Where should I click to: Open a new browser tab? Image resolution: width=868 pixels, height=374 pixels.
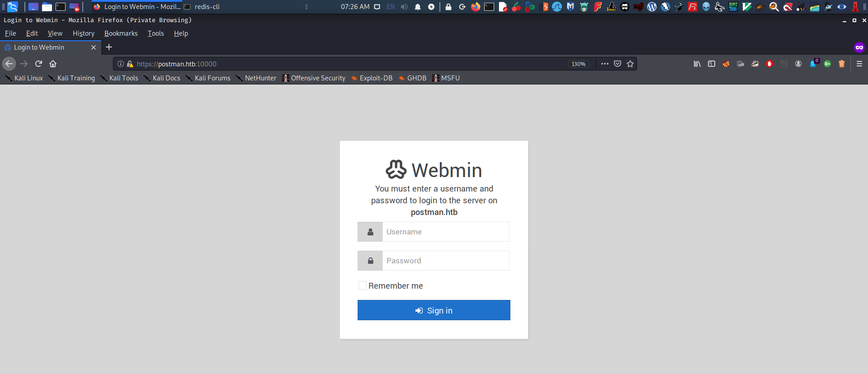(109, 47)
